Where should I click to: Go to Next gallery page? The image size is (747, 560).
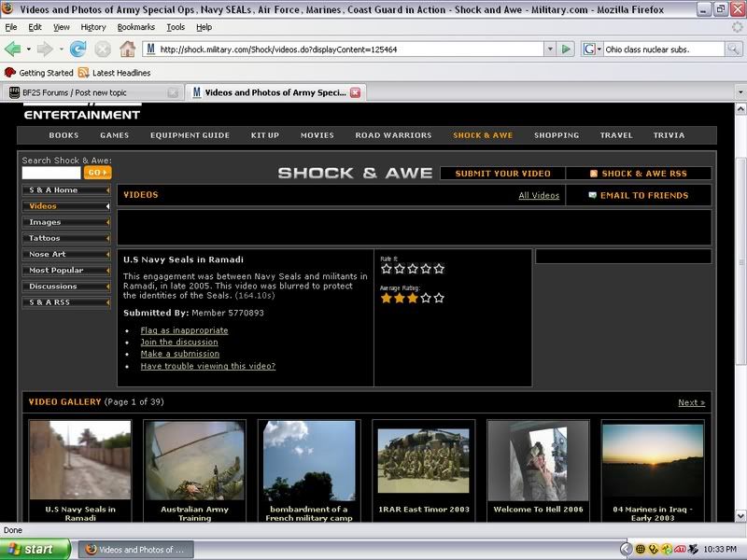[692, 402]
